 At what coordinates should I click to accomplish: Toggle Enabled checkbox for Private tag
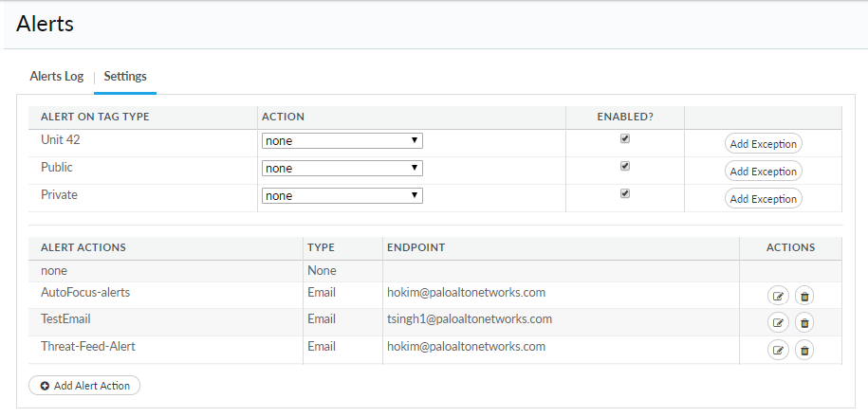[625, 193]
